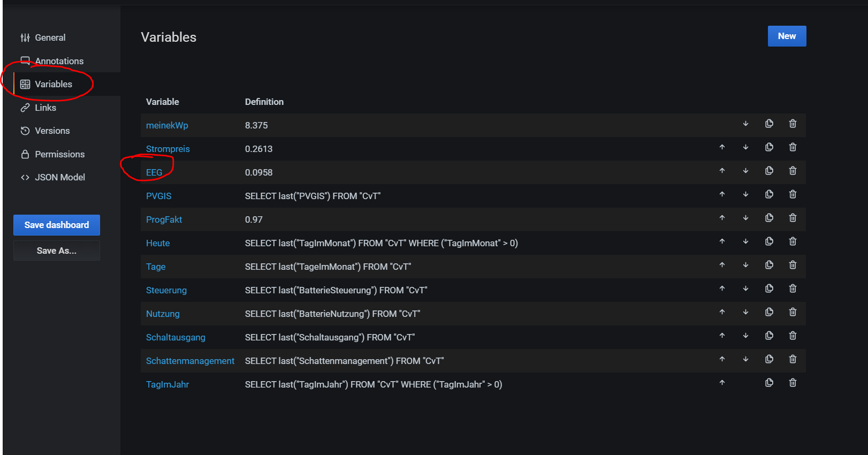868x455 pixels.
Task: Move EEG variable up
Action: (x=722, y=171)
